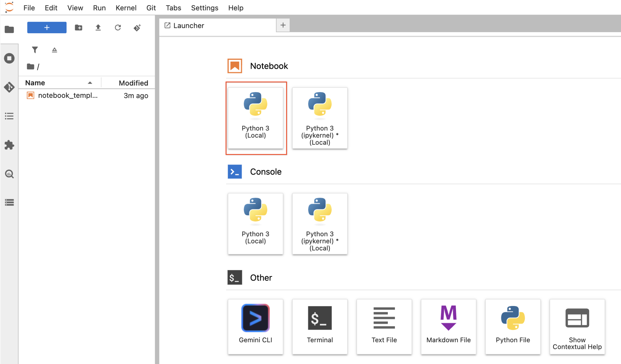Image resolution: width=621 pixels, height=364 pixels.
Task: Open the stacked-bars sidebar icon at bottom
Action: click(9, 203)
